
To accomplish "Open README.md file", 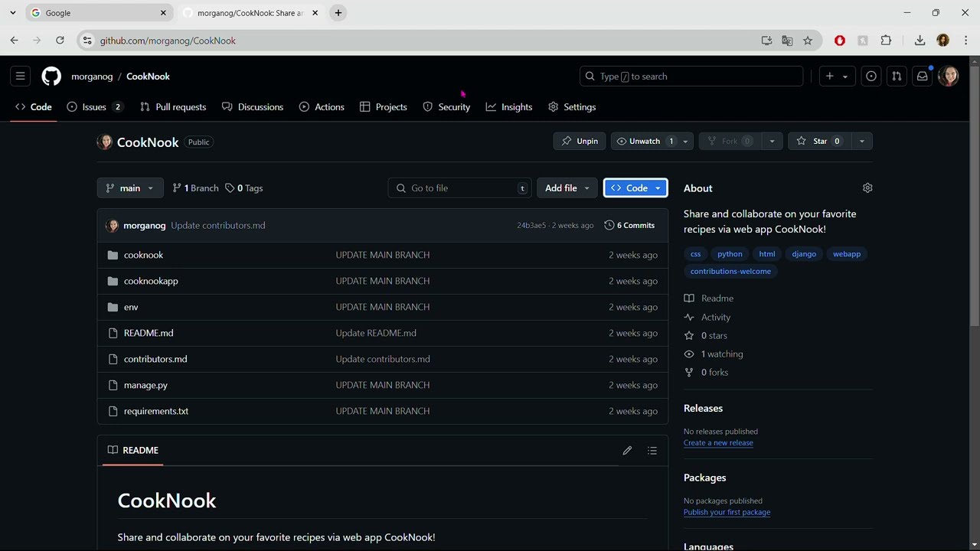I will 149,333.
